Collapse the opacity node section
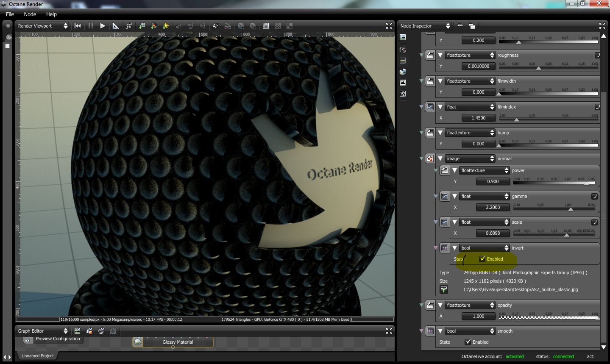 (x=440, y=305)
